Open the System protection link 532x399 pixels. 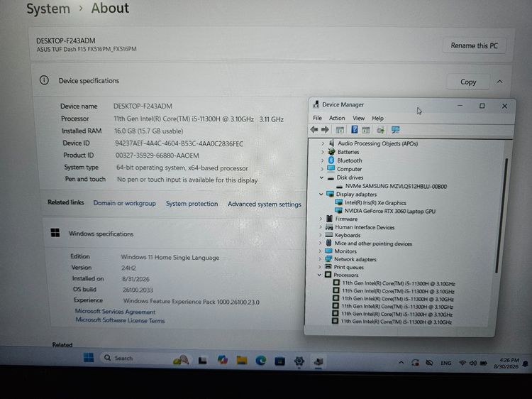coord(192,204)
